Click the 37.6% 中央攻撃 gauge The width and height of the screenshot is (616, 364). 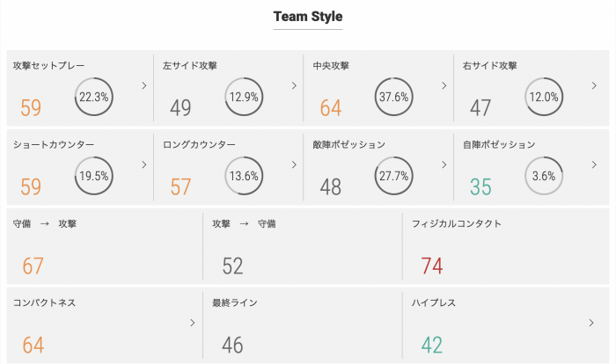(393, 97)
